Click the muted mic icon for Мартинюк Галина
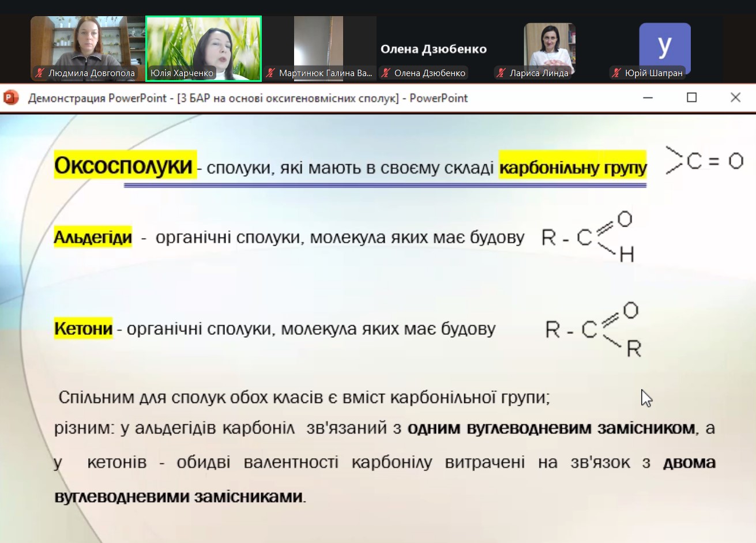Viewport: 756px width, 543px height. point(270,73)
